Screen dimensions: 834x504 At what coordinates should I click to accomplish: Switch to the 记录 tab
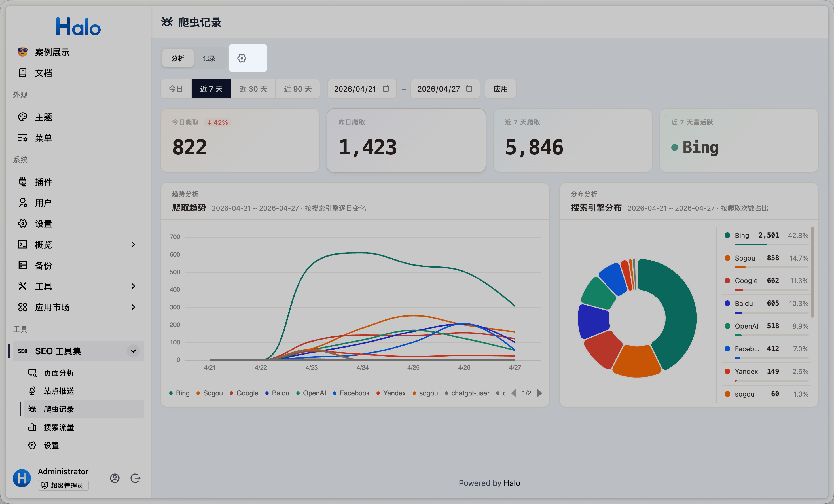click(x=209, y=58)
